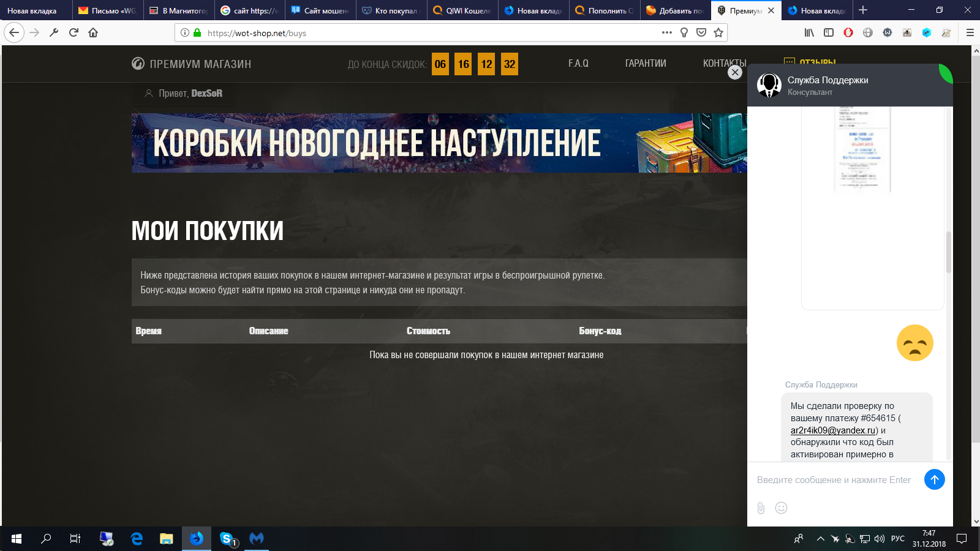Open the Windows Start menu
The width and height of the screenshot is (980, 551).
17,539
